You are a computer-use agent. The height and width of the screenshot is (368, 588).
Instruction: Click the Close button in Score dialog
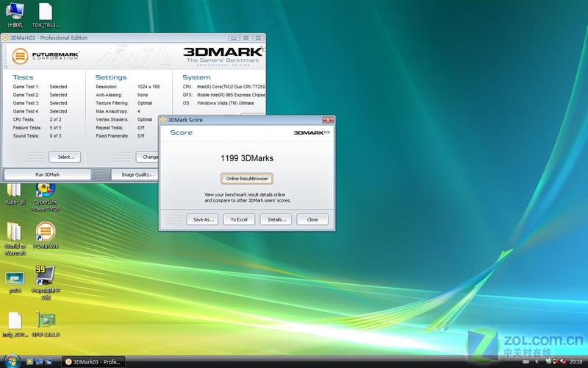click(x=312, y=219)
